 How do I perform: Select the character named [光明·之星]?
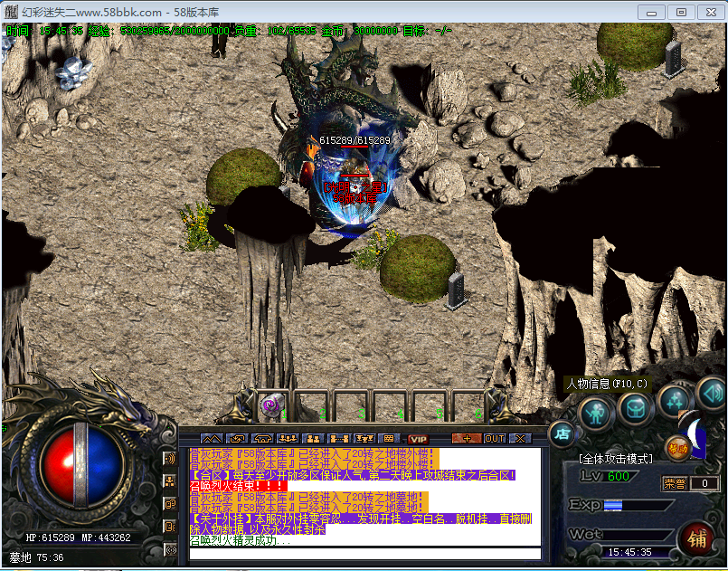coord(355,187)
